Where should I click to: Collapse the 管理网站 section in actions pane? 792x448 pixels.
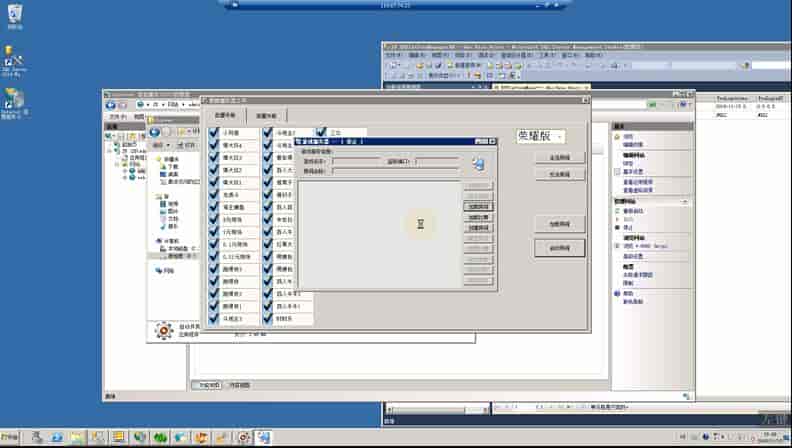point(687,202)
